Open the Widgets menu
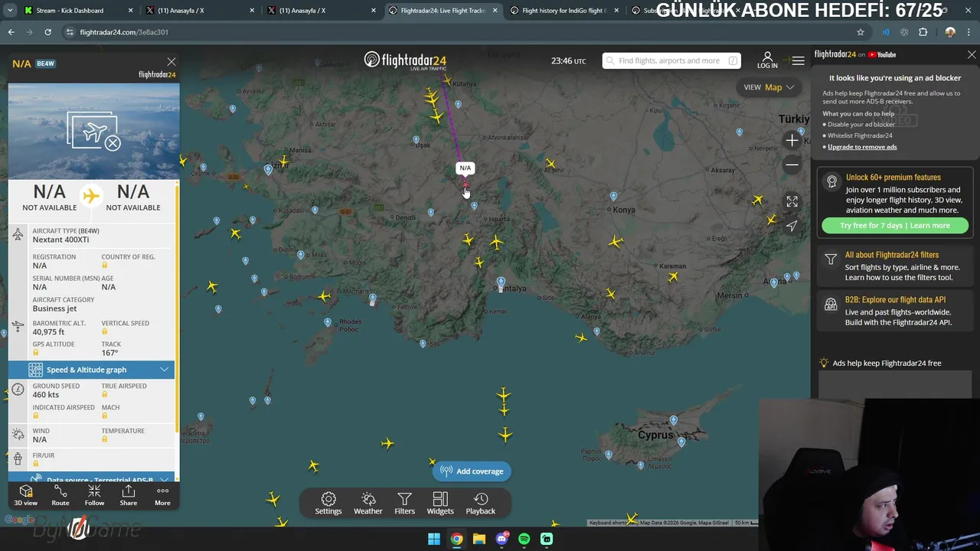 coord(440,504)
